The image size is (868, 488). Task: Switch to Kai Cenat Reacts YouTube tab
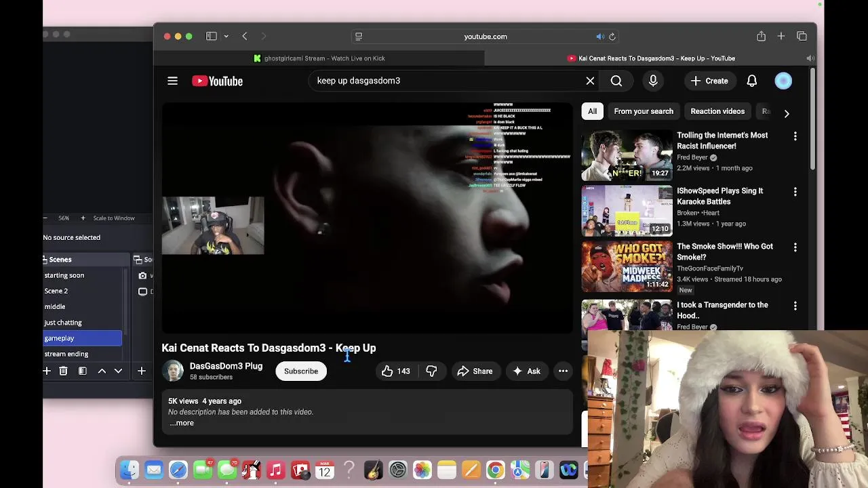(x=651, y=58)
